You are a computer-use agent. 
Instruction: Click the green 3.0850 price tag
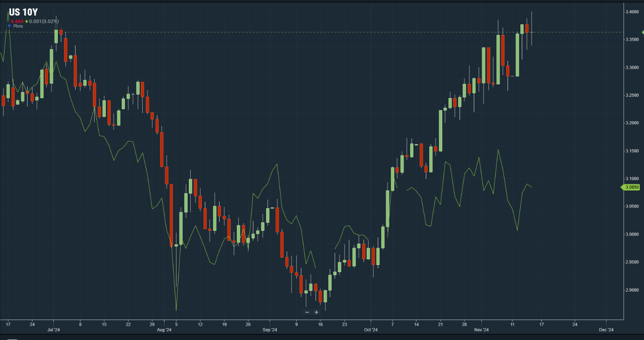click(631, 187)
